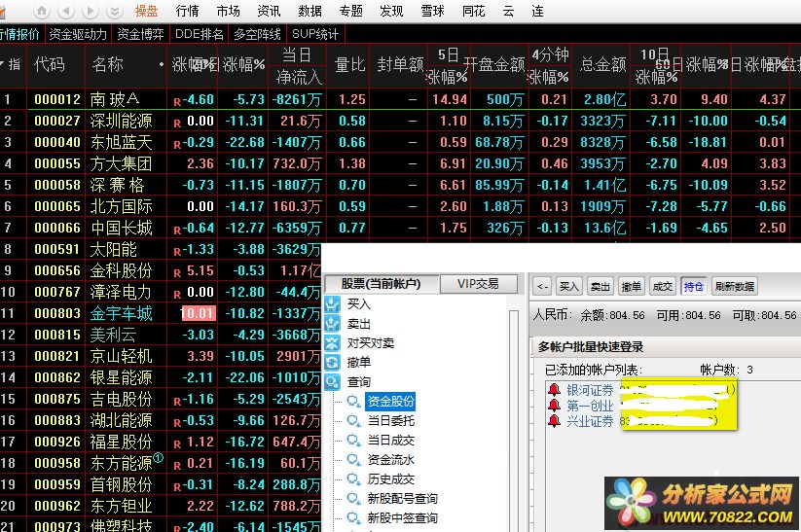Sort by the 名称 column header
The width and height of the screenshot is (801, 532).
[x=108, y=65]
